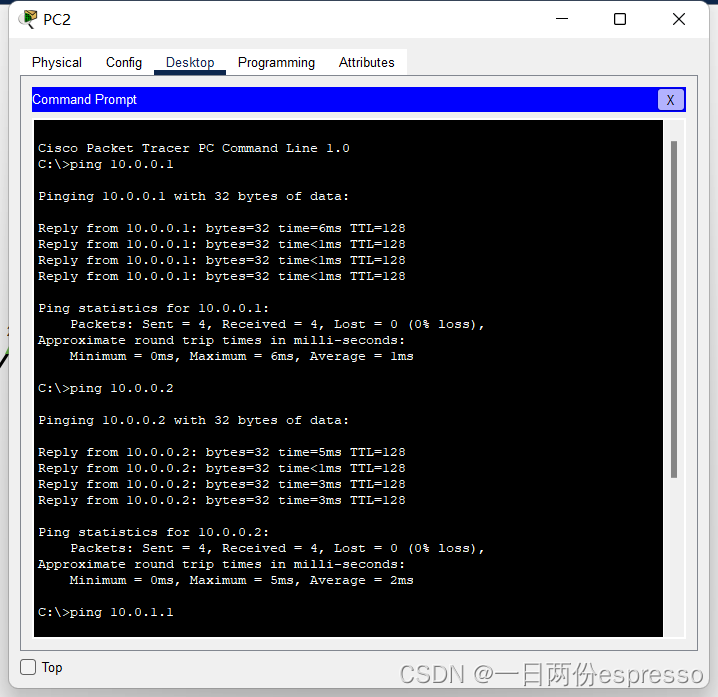Close the PC2 window
This screenshot has width=718, height=697.
679,19
